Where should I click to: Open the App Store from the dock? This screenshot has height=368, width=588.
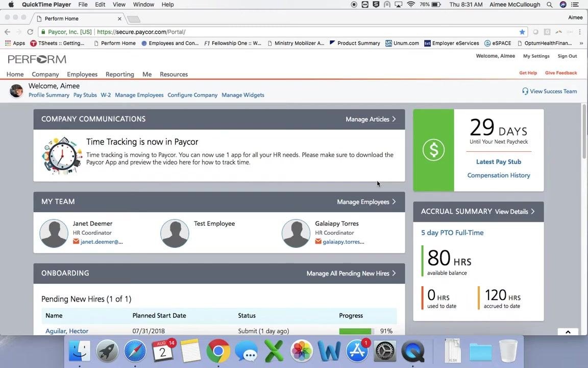tap(357, 351)
